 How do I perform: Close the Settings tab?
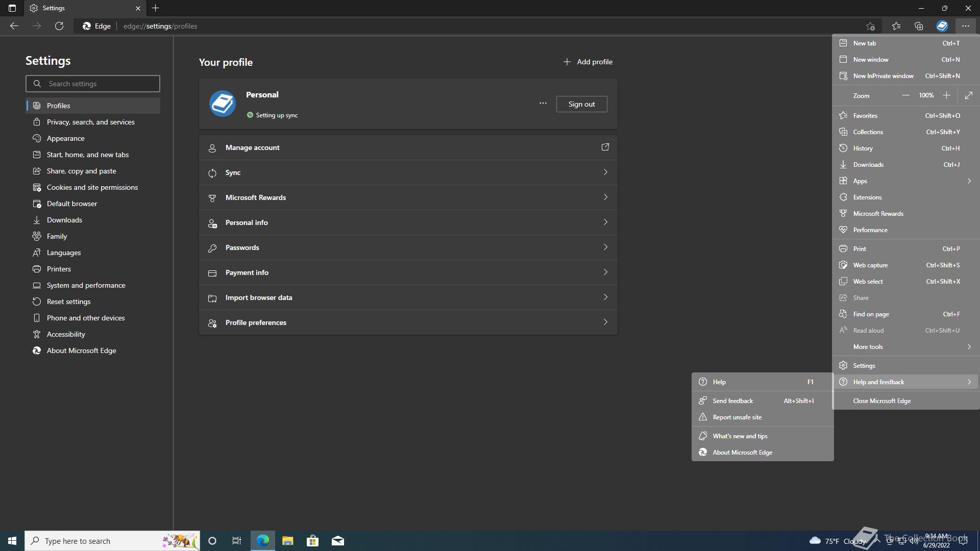[138, 8]
